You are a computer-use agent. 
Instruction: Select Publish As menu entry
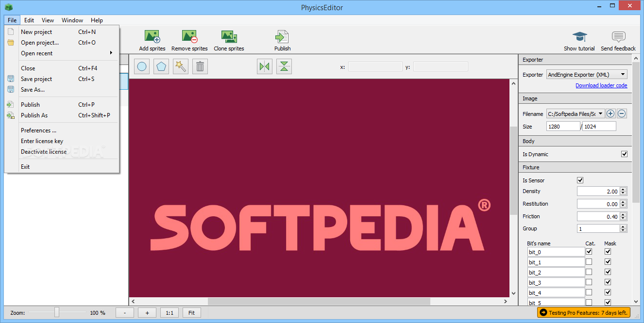62,115
